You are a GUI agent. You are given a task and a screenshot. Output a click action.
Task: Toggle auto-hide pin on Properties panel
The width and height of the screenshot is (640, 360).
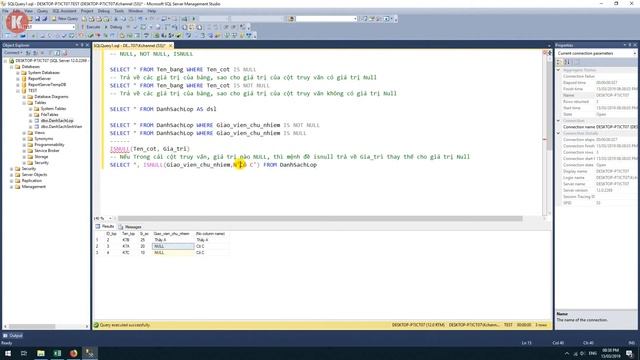[x=630, y=45]
